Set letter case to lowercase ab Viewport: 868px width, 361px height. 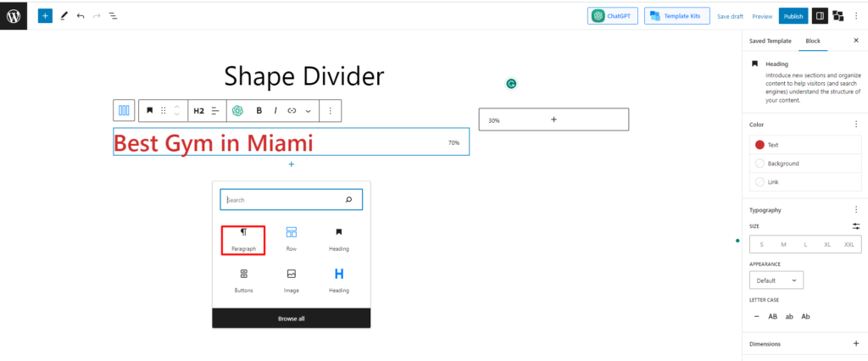coord(789,317)
